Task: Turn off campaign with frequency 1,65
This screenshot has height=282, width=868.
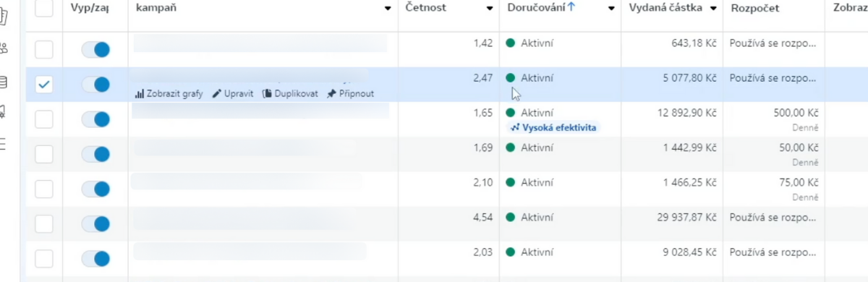Action: coord(95,119)
